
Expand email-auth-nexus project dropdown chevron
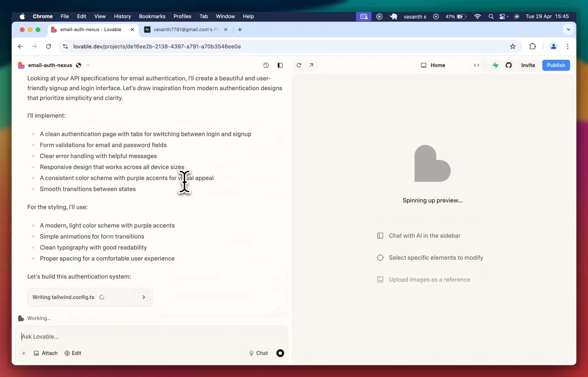[88, 65]
